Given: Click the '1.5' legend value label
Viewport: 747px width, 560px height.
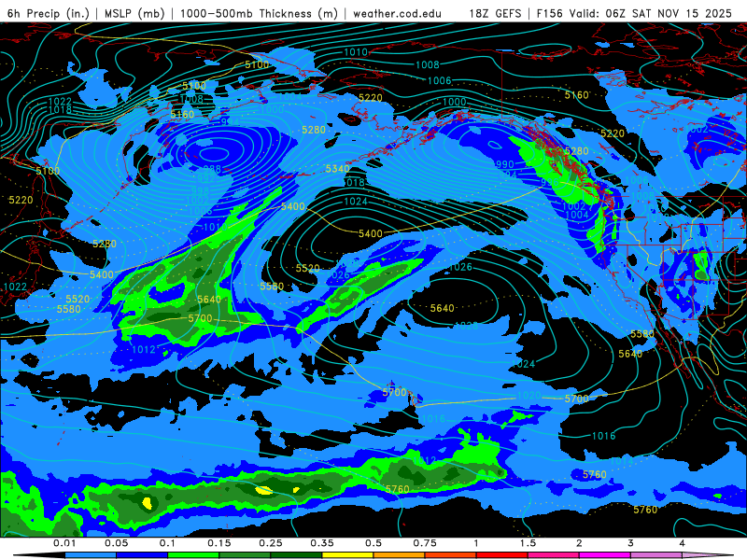Looking at the screenshot, I should pyautogui.click(x=528, y=543).
